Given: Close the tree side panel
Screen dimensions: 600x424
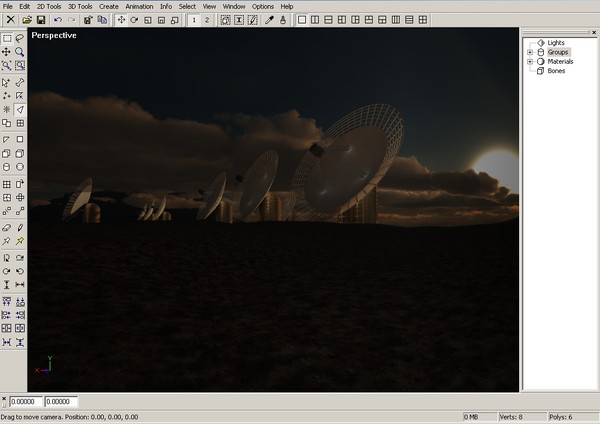Looking at the screenshot, I should (594, 33).
